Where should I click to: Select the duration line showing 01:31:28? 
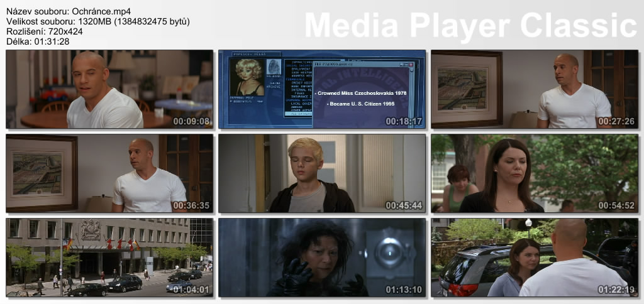pos(38,41)
